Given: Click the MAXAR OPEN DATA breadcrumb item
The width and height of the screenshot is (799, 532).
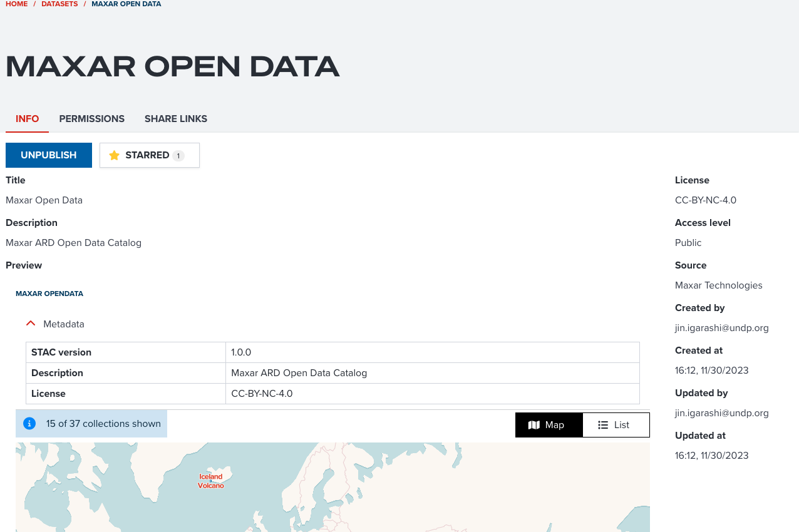Looking at the screenshot, I should [x=126, y=4].
